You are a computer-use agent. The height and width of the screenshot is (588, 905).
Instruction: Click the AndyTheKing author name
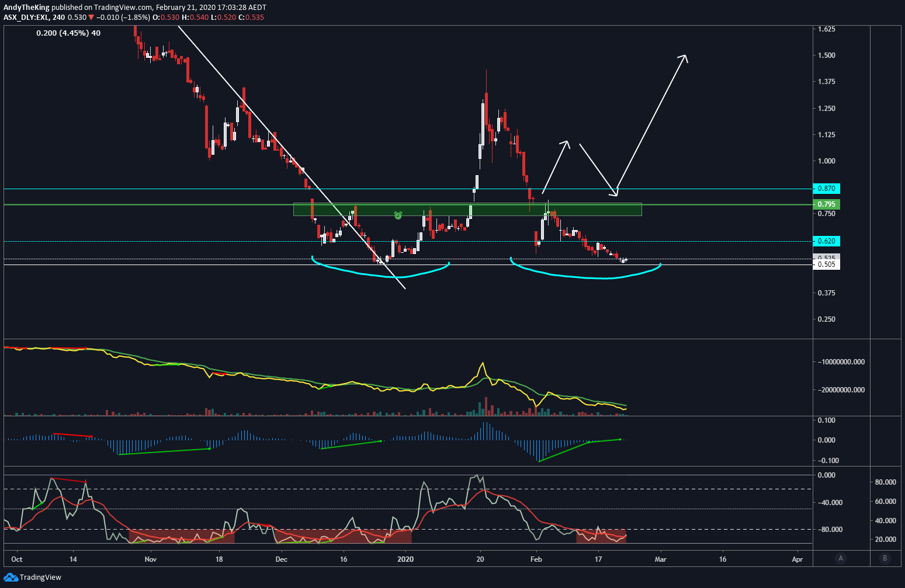(26, 8)
